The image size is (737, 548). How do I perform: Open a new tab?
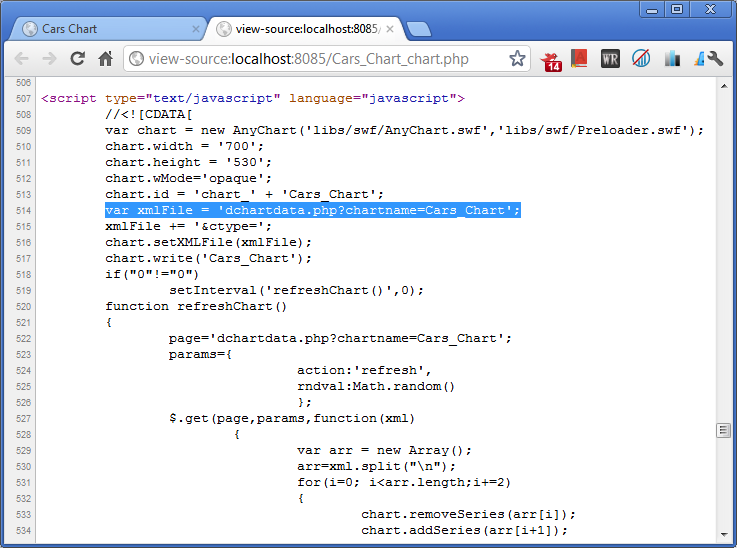[418, 29]
